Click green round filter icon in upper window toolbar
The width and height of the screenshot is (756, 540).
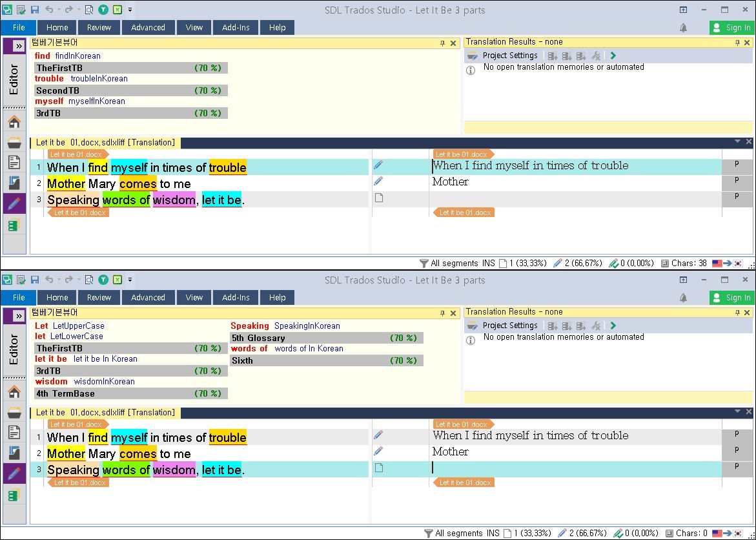pyautogui.click(x=103, y=10)
